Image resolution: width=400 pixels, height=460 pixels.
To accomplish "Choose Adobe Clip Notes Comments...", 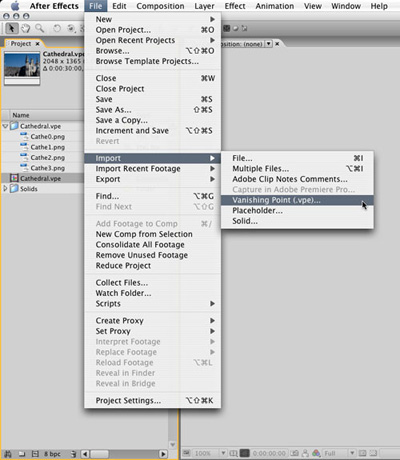I will [x=297, y=179].
